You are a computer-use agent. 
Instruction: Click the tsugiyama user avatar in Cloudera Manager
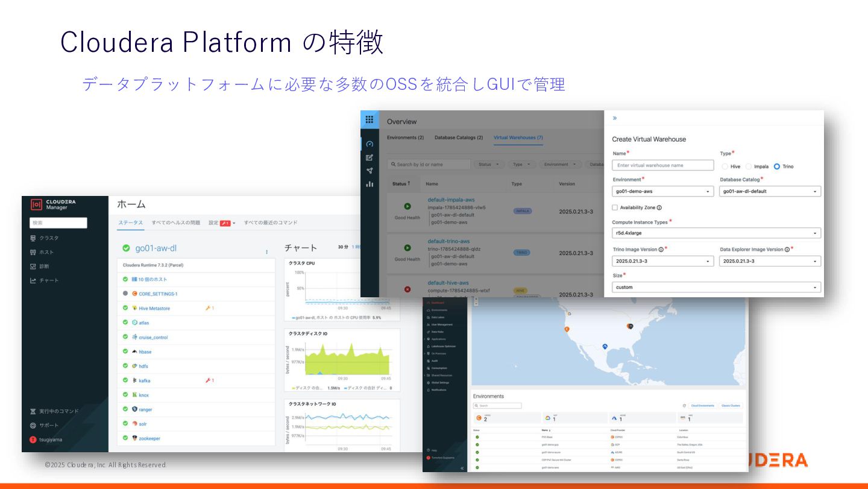tap(33, 440)
